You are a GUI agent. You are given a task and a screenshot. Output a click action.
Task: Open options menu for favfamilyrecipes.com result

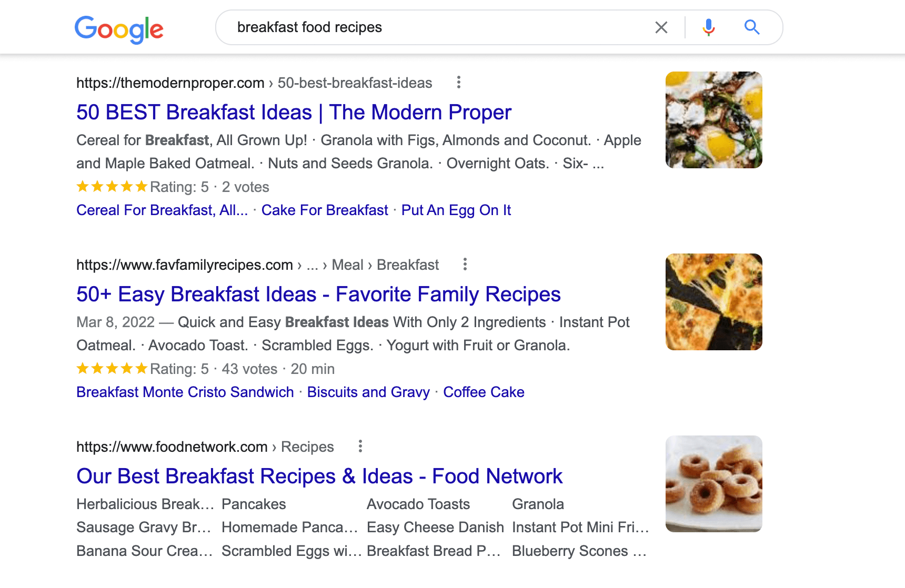click(x=465, y=265)
